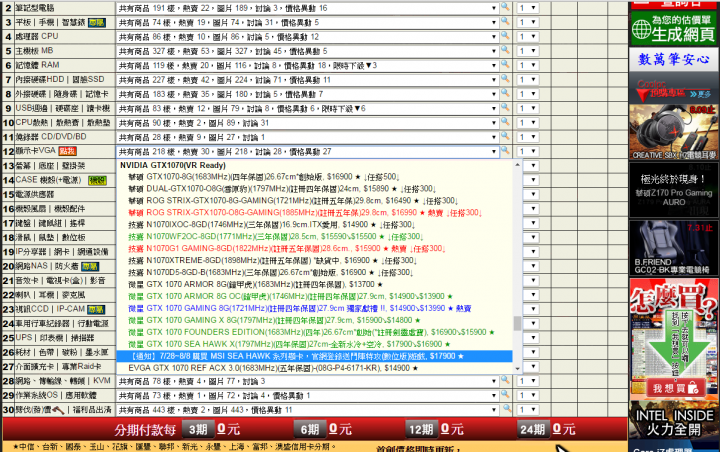Image resolution: width=720 pixels, height=452 pixels.
Task: Click magnifier icon in row 7 HDD/SSD
Action: pos(505,79)
